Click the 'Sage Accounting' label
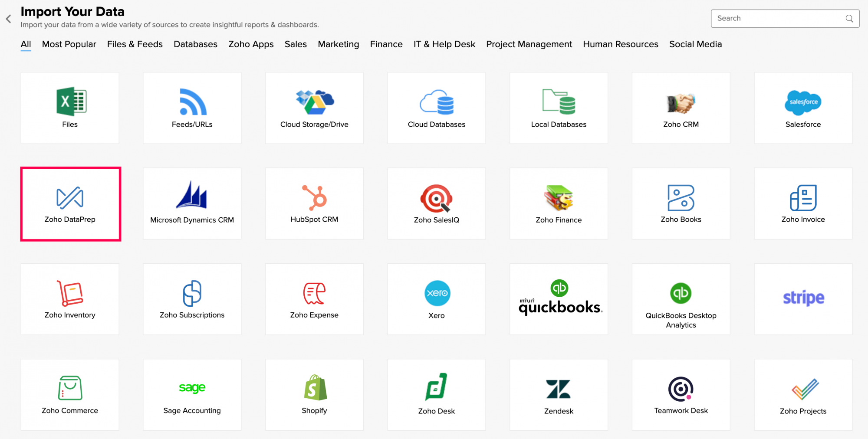The height and width of the screenshot is (439, 868). (x=192, y=410)
